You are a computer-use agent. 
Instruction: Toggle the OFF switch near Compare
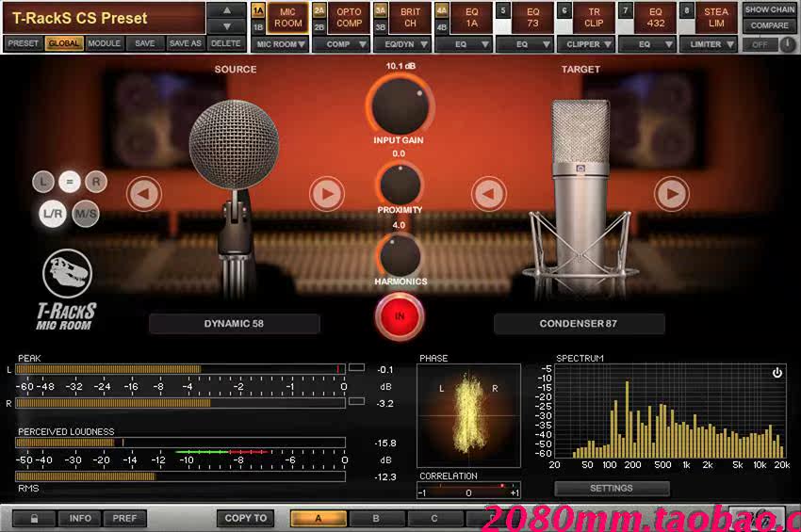(x=760, y=44)
